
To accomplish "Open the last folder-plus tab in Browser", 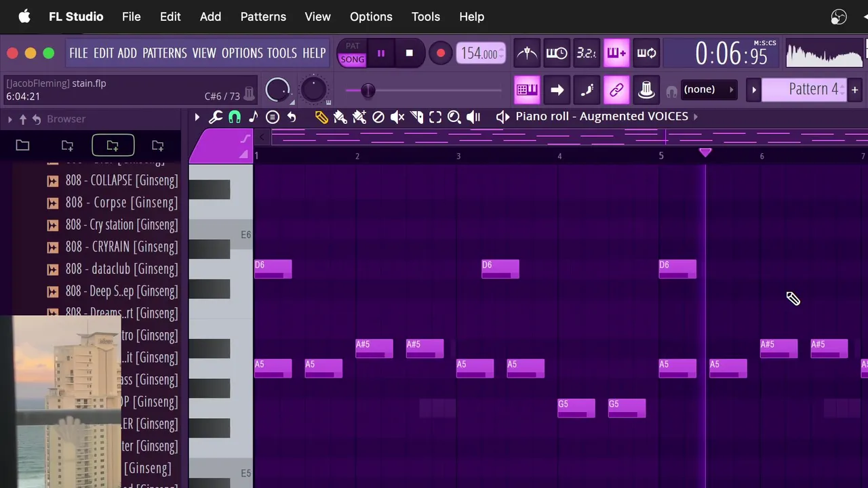I will coord(157,146).
